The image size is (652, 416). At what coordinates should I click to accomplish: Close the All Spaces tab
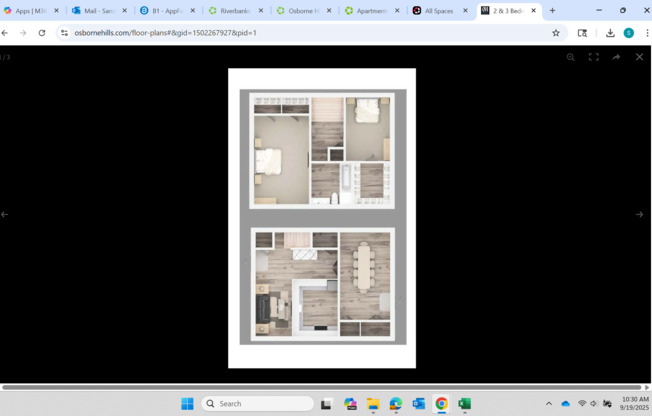click(465, 11)
